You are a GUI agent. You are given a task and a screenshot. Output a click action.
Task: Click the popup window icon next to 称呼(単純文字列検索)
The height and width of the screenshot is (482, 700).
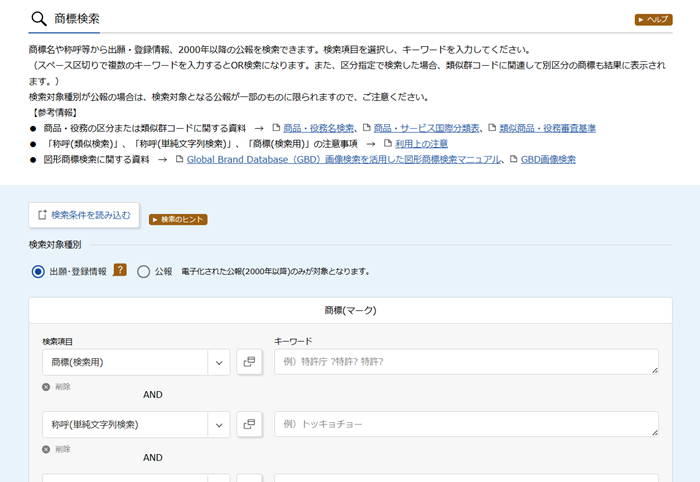pyautogui.click(x=249, y=424)
